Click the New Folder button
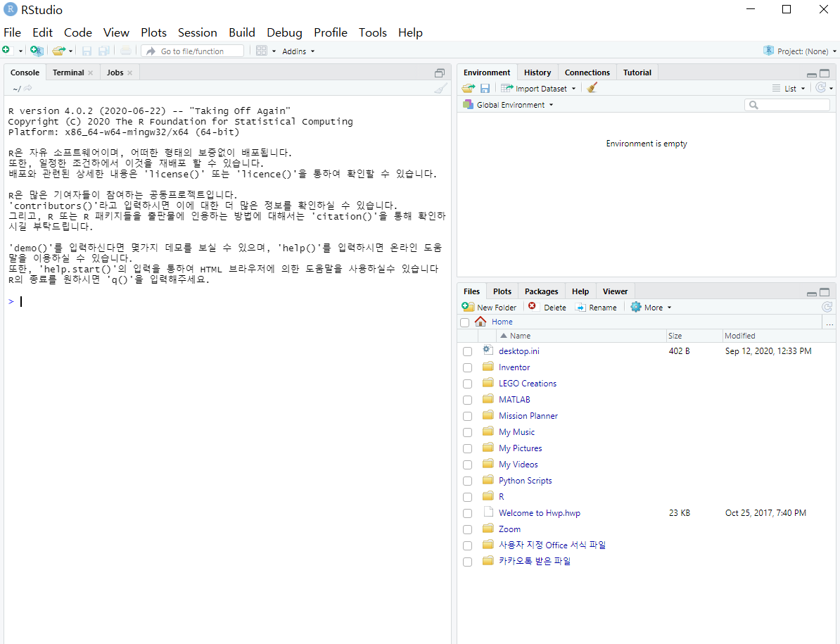 490,307
